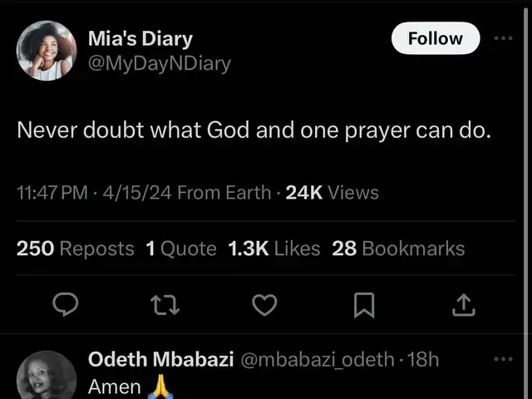
Task: Open three-dot menu on Mia's Diary tweet
Action: (504, 38)
